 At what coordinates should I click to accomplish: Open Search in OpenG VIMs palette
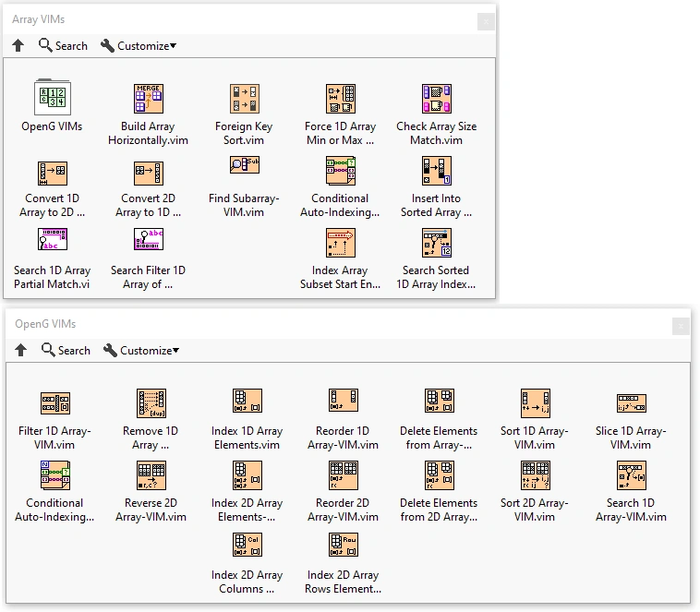(66, 350)
